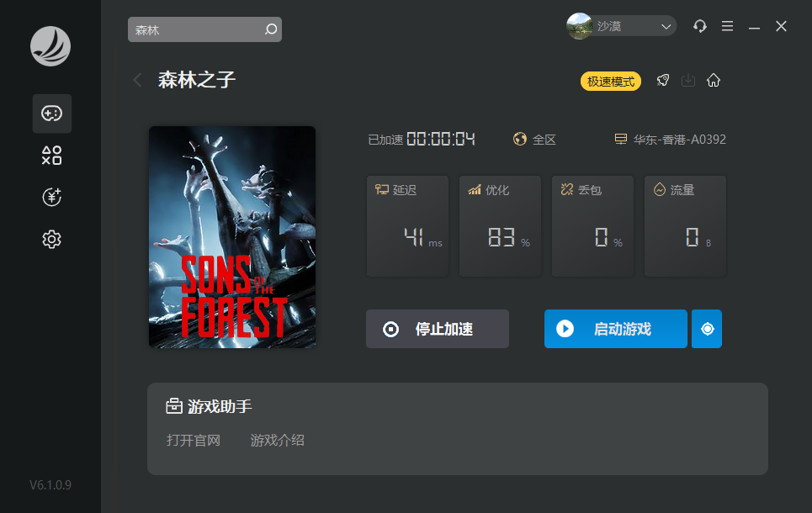Open the games library sidebar icon
The image size is (812, 513).
(52, 114)
